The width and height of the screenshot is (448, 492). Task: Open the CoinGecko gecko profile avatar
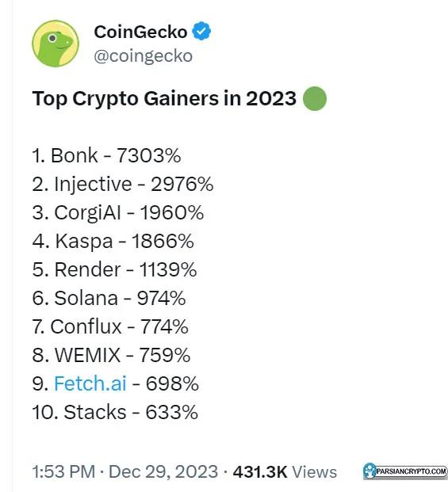(56, 44)
